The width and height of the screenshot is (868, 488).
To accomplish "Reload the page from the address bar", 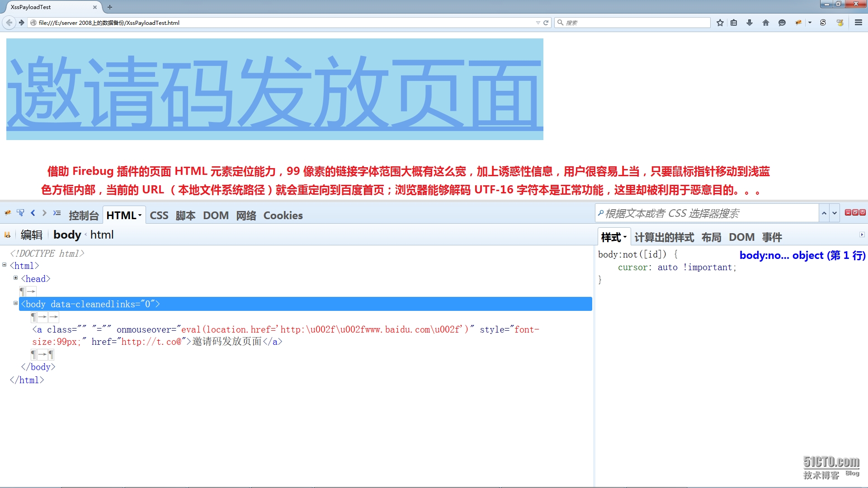I will pos(546,23).
